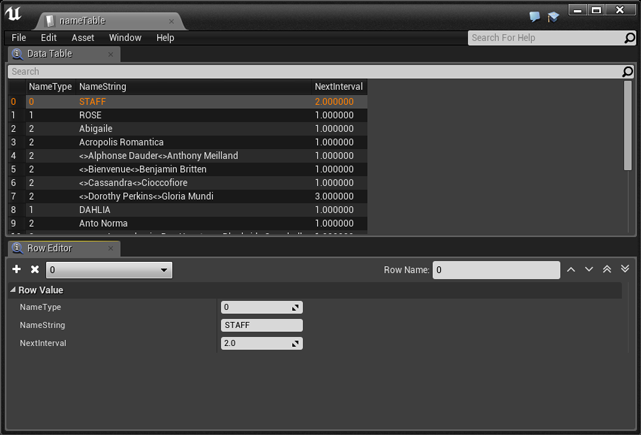Viewport: 641px width, 435px height.
Task: Click the Row Editor tab icon
Action: pyautogui.click(x=17, y=248)
